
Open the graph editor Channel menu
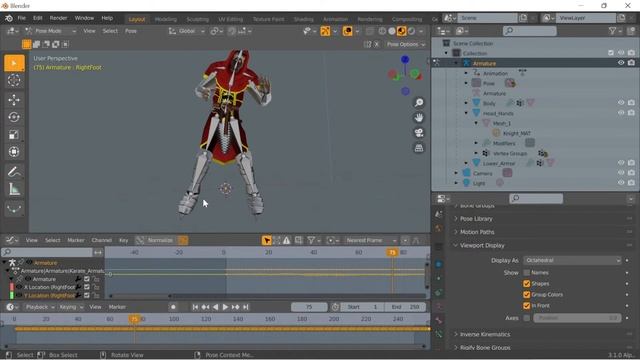pyautogui.click(x=101, y=240)
